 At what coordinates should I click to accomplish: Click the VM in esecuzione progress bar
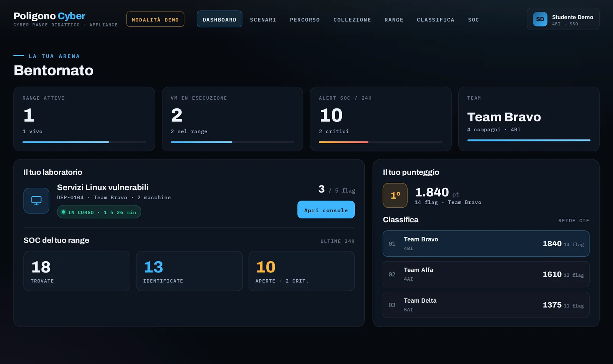(x=232, y=142)
